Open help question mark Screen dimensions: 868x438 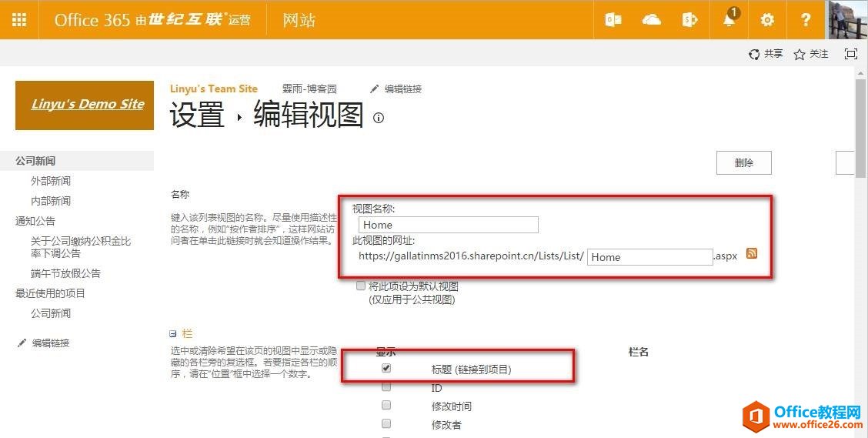[x=806, y=20]
